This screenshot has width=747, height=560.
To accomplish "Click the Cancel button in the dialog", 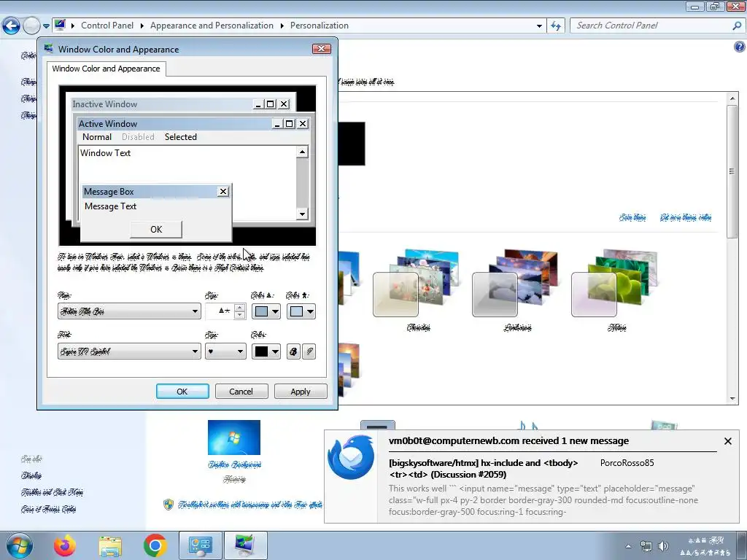I will click(x=241, y=392).
